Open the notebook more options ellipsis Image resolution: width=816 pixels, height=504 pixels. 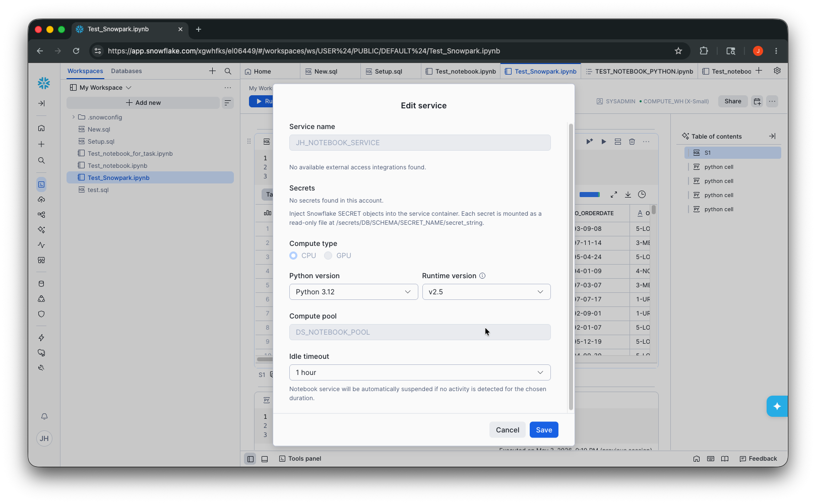(x=772, y=101)
